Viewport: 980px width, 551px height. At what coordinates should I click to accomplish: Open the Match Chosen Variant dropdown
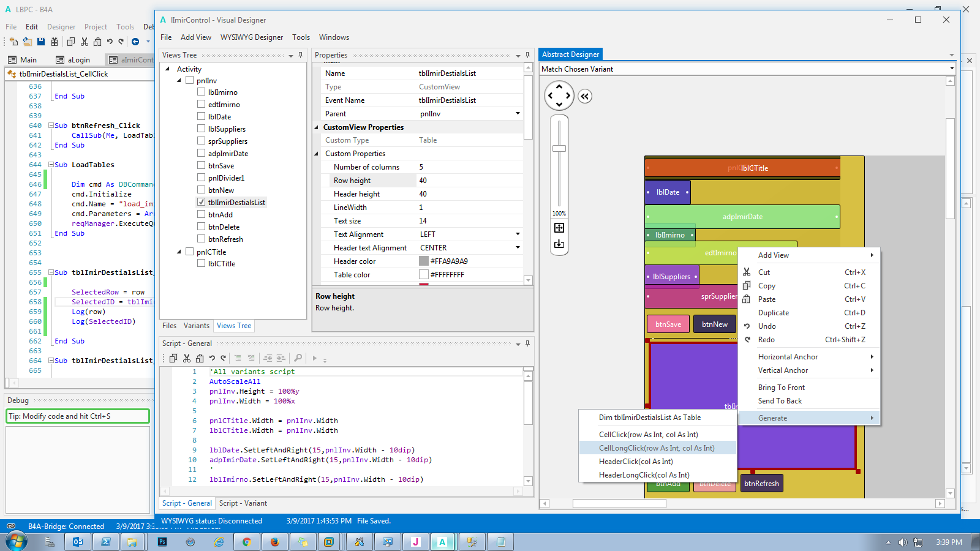pos(951,69)
